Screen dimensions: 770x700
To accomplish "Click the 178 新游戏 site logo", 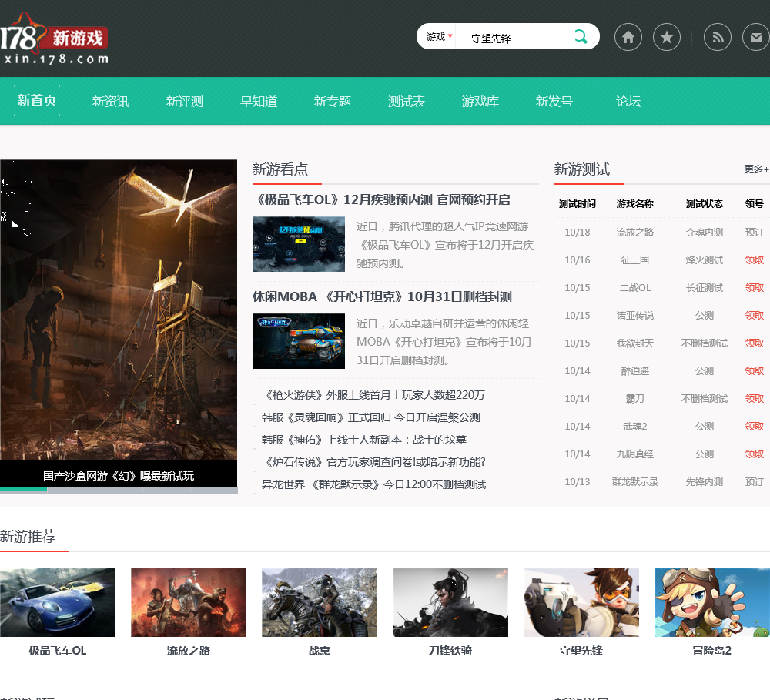I will point(54,39).
